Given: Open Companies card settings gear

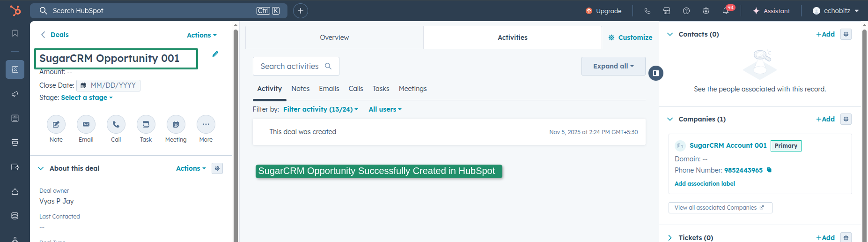Looking at the screenshot, I should click(846, 119).
